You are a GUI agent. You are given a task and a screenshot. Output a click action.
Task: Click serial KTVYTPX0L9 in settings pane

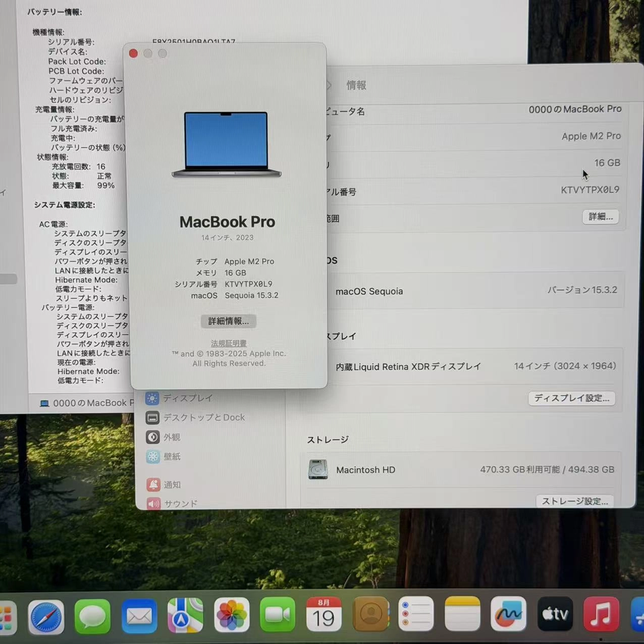coord(590,190)
